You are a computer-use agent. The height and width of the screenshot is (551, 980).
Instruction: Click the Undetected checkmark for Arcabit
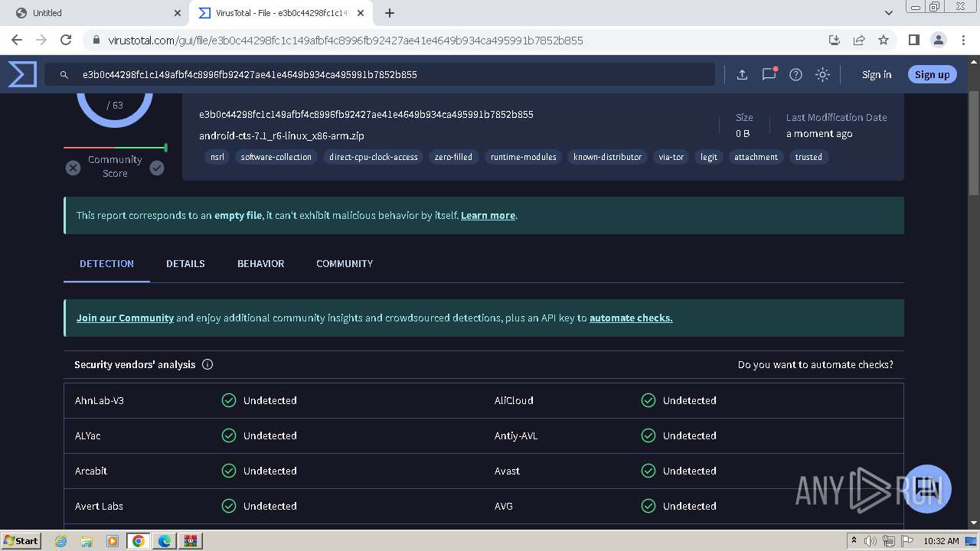coord(229,471)
